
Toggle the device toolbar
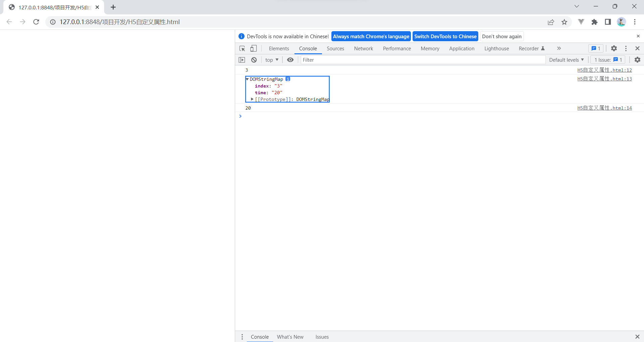(254, 48)
